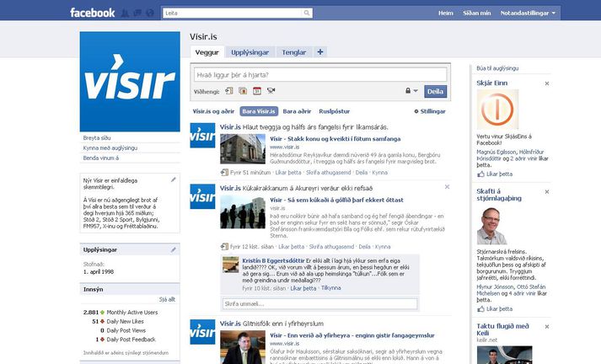
Task: Select the Visir.is og aðrir filter
Action: 213,111
